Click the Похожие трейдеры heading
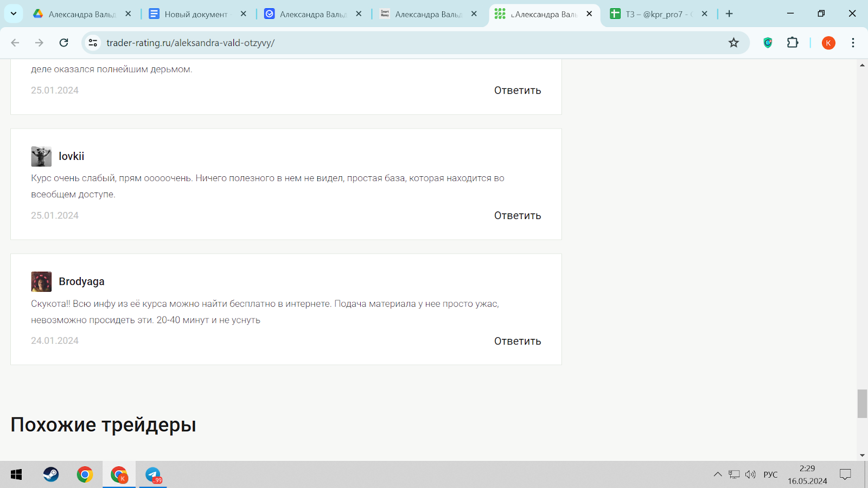 103,425
